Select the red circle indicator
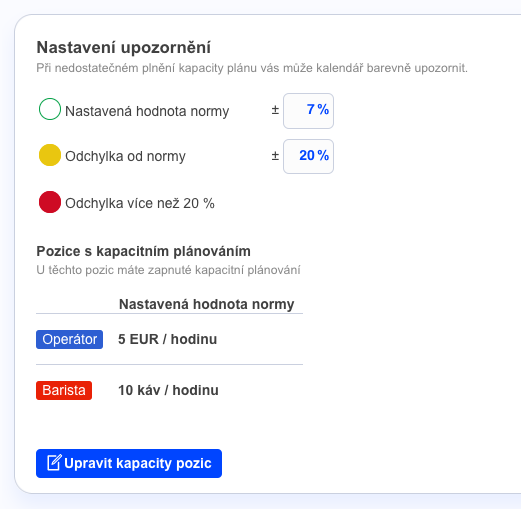The height and width of the screenshot is (509, 521). 50,202
